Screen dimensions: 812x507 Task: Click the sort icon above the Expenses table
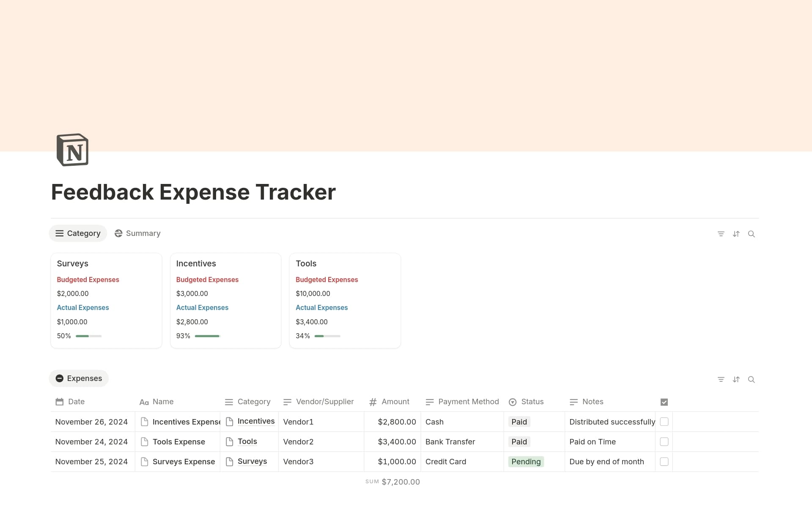[x=736, y=379]
